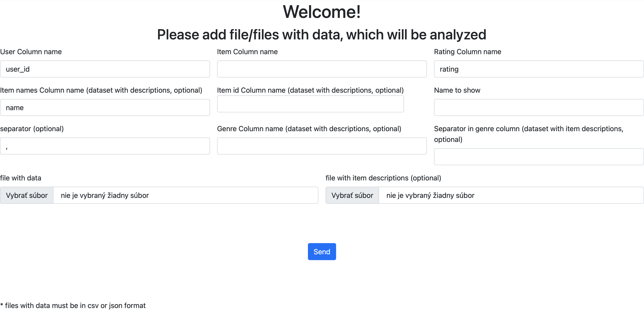Click the Rating Column name field showing rating
This screenshot has width=644, height=334.
539,69
